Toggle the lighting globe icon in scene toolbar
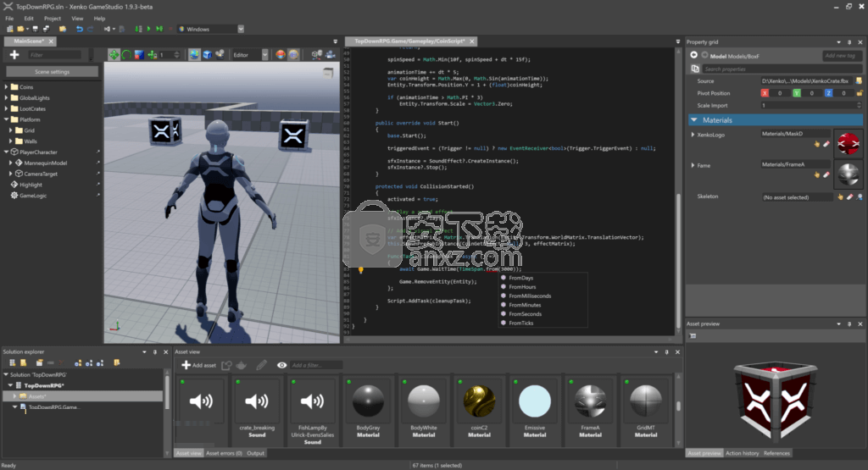This screenshot has height=470, width=868. (x=293, y=54)
